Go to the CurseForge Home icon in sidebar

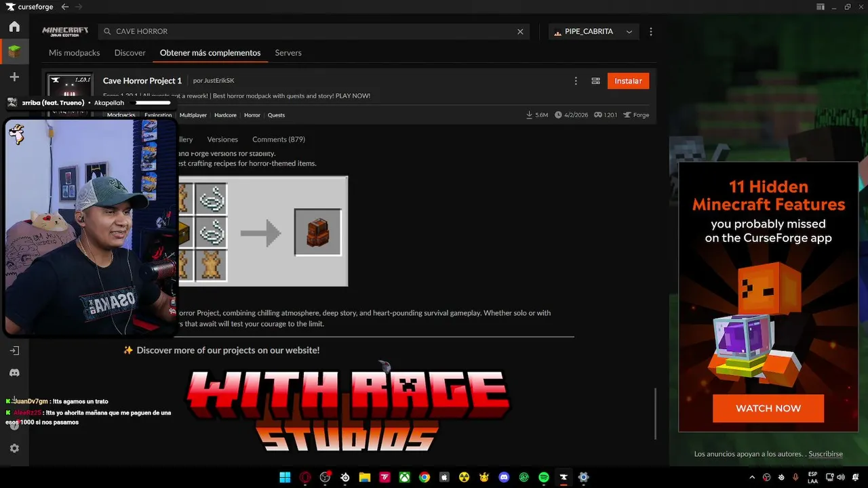[14, 27]
